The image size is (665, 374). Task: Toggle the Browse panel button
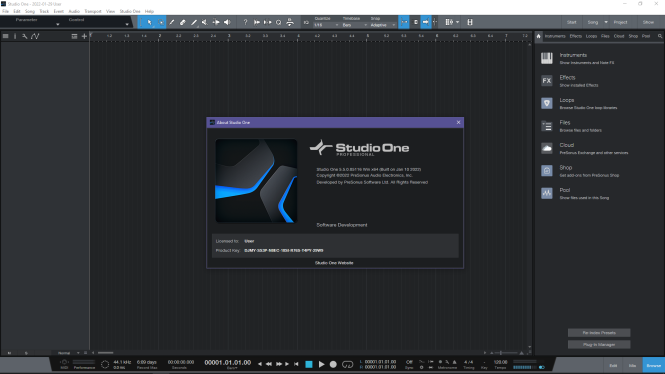tap(654, 366)
